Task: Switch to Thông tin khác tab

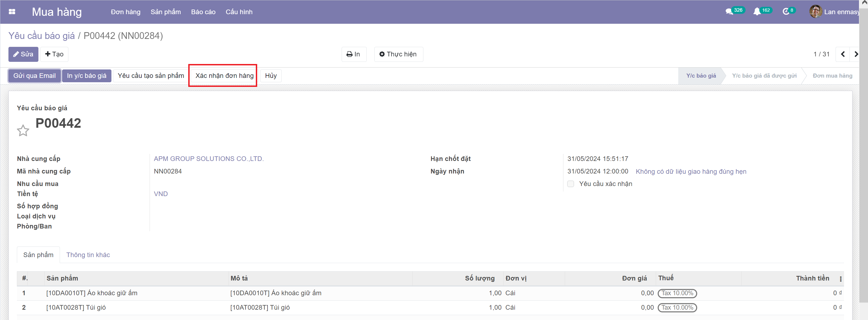Action: click(88, 255)
